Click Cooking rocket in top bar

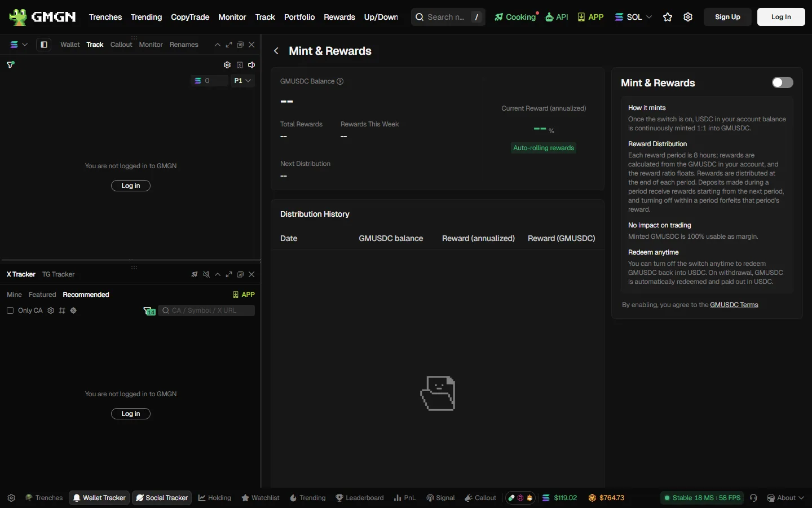(515, 17)
